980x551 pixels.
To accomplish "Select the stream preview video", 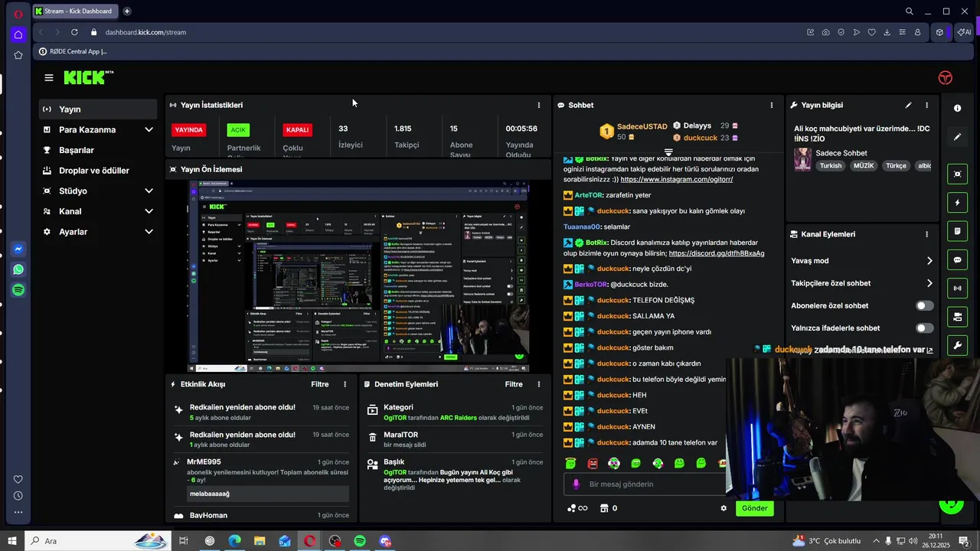I will click(358, 276).
